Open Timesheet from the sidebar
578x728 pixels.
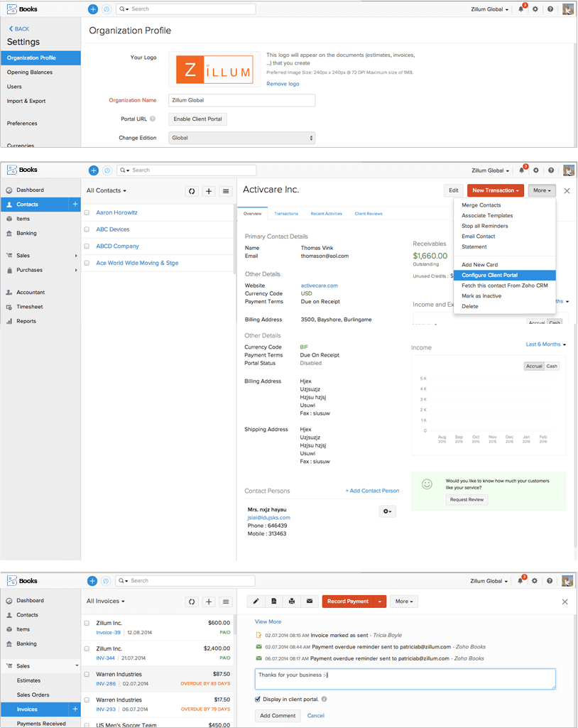click(x=31, y=307)
